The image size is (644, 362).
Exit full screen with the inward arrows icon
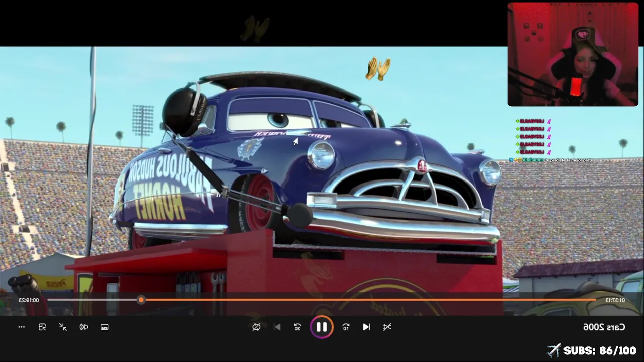pyautogui.click(x=63, y=327)
